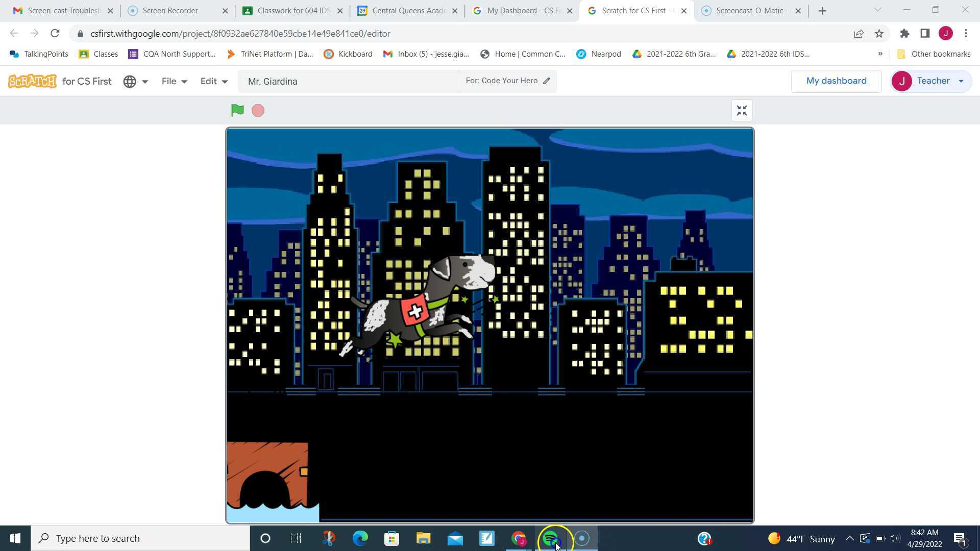Click the project title field Mr. Giardina
This screenshot has height=551, width=980.
click(348, 82)
